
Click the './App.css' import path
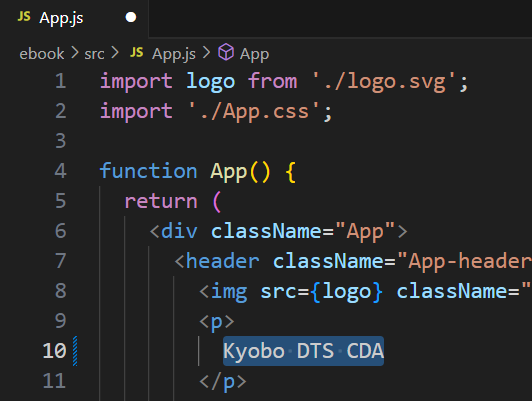[x=253, y=112]
